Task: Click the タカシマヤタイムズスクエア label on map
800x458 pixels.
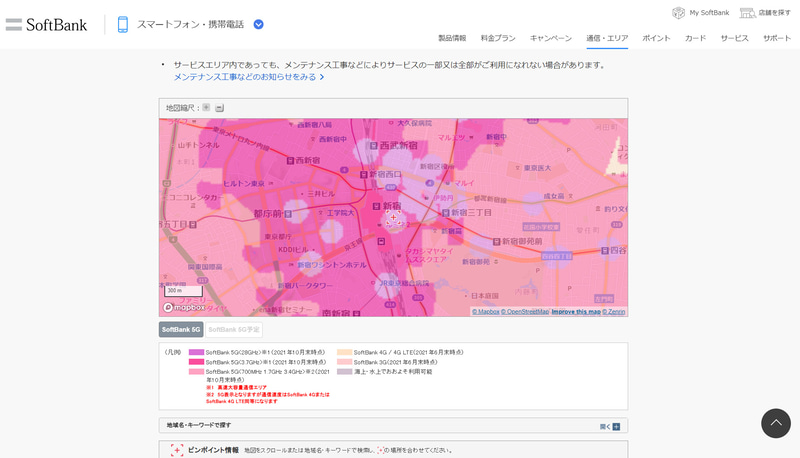Action: coord(429,255)
